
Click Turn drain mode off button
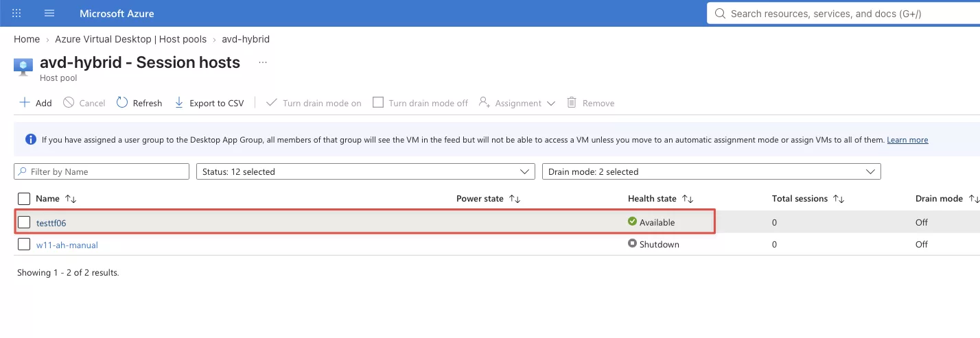click(x=421, y=103)
